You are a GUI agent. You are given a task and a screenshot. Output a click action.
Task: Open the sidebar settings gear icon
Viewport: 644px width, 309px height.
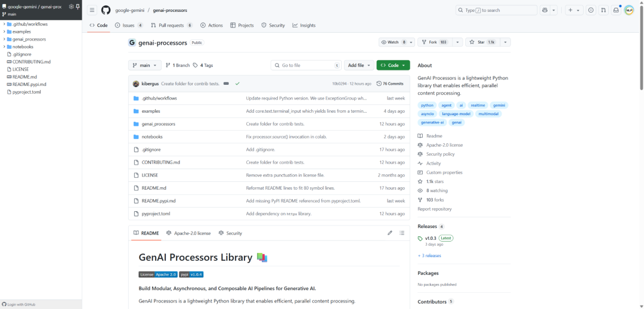click(71, 7)
